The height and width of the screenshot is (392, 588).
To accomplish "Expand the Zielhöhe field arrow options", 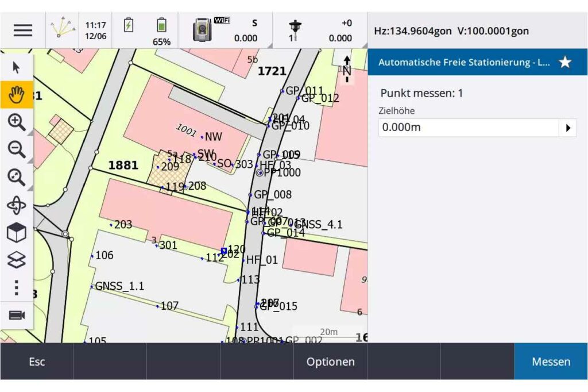I will pos(568,128).
